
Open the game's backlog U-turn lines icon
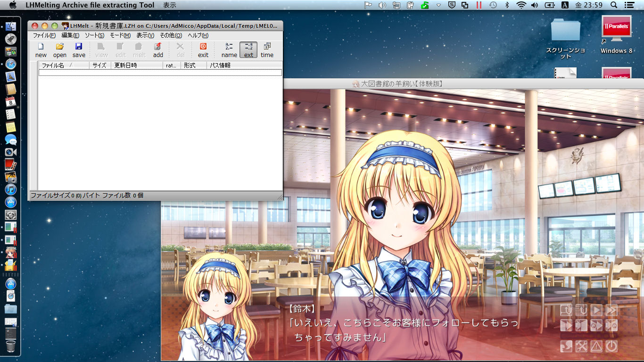click(x=581, y=310)
